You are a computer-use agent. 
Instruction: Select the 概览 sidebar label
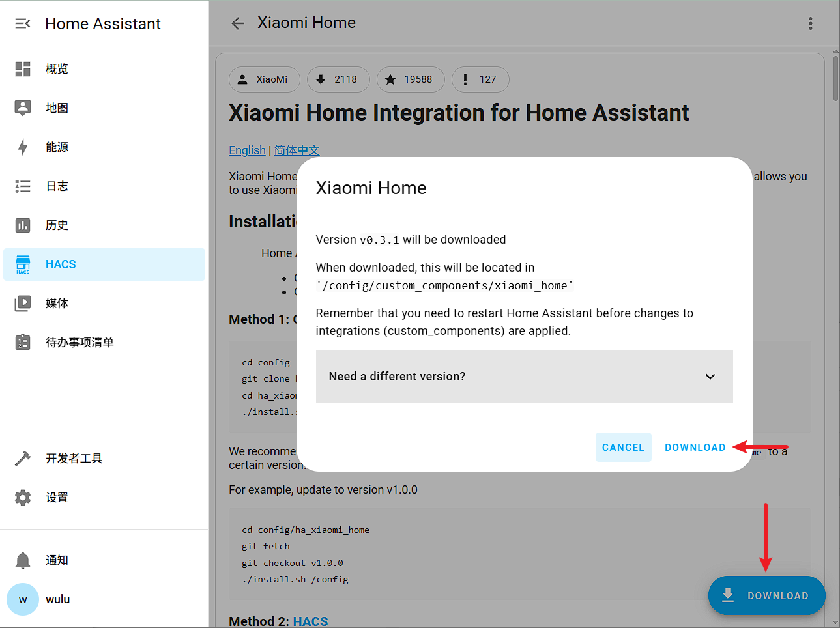click(x=57, y=68)
